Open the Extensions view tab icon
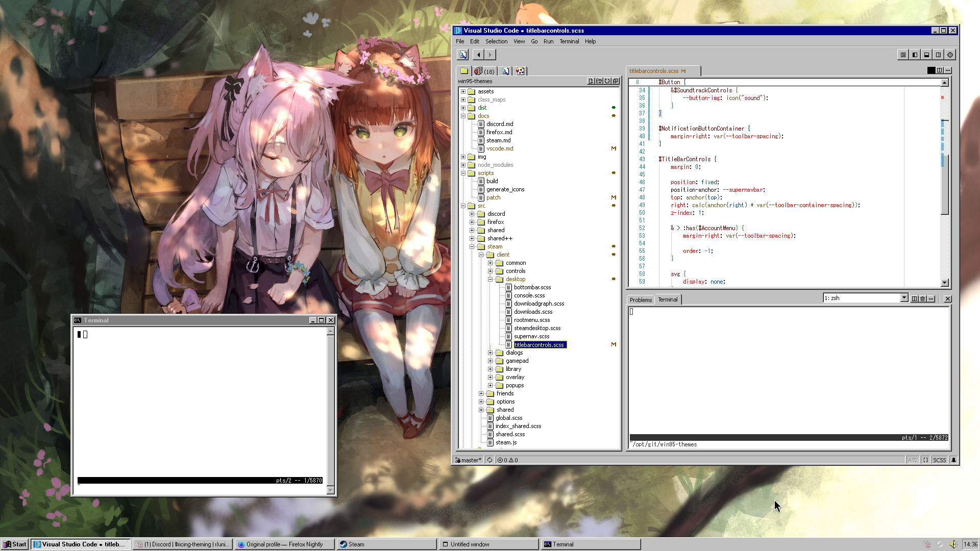The height and width of the screenshot is (551, 980). point(520,71)
